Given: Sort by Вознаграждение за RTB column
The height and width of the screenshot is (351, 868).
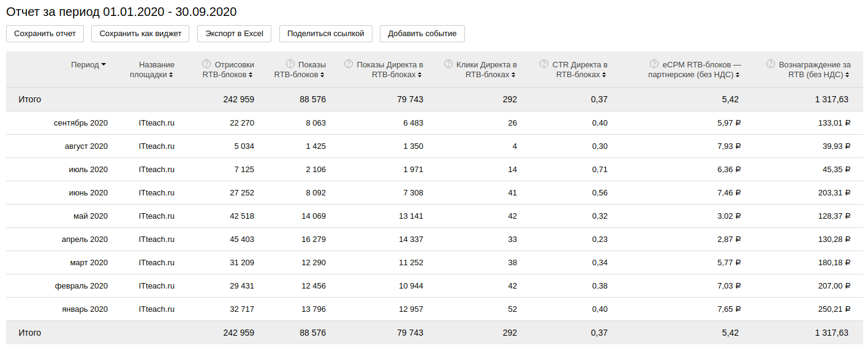Looking at the screenshot, I should pyautogui.click(x=848, y=75).
